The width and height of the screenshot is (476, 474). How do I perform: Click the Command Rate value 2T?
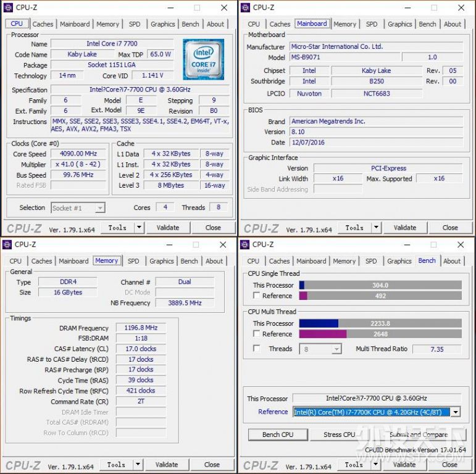[x=141, y=401]
